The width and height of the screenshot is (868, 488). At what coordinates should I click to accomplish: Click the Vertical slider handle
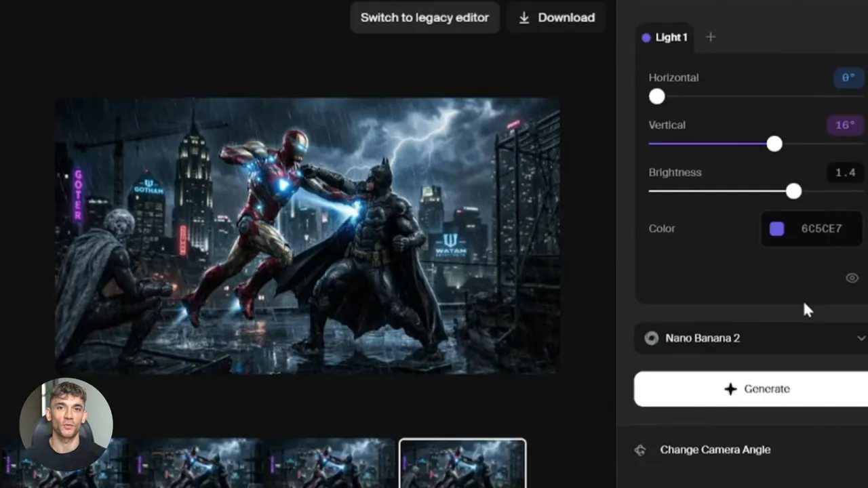774,144
